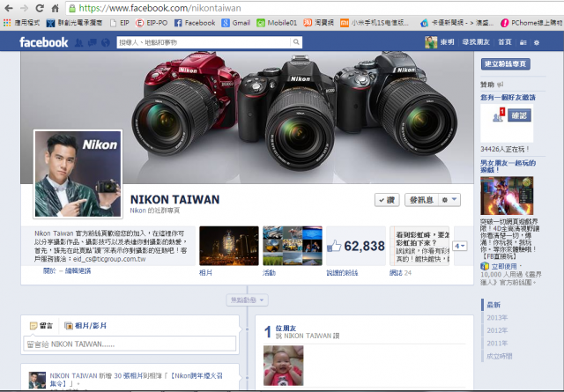Toggle the 讚 like button on the page
Image resolution: width=564 pixels, height=392 pixels.
coord(387,200)
